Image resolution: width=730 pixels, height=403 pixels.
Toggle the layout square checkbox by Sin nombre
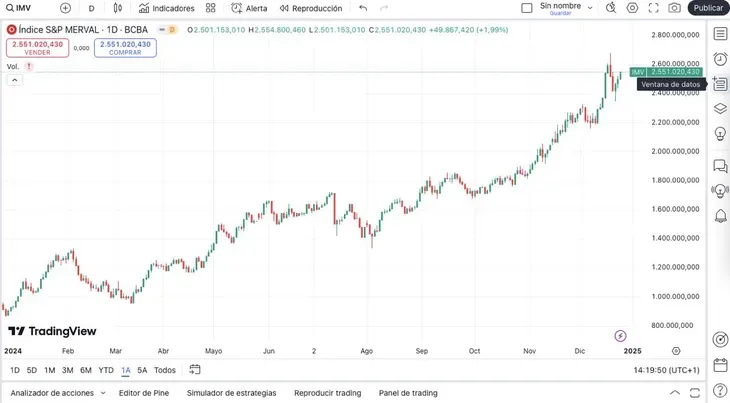[x=527, y=8]
